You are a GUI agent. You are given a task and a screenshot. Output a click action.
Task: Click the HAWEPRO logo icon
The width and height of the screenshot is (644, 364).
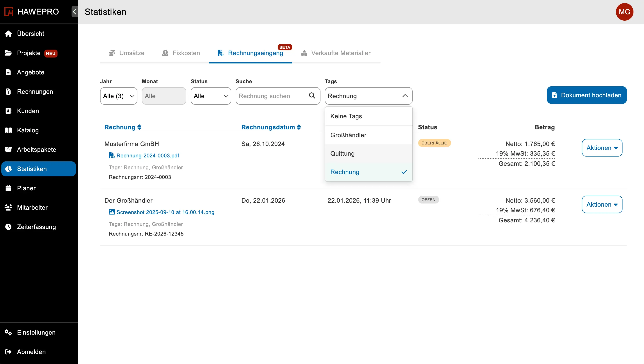pos(9,12)
